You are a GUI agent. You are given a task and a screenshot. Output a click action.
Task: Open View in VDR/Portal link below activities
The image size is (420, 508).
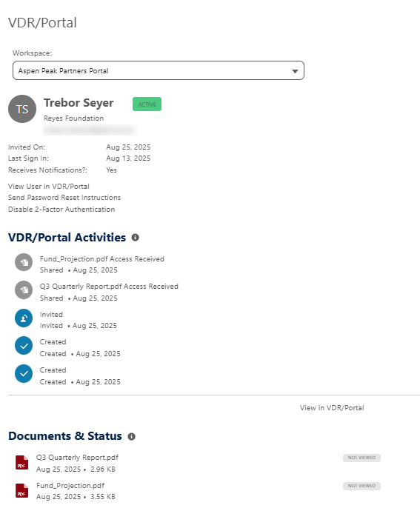pyautogui.click(x=332, y=408)
